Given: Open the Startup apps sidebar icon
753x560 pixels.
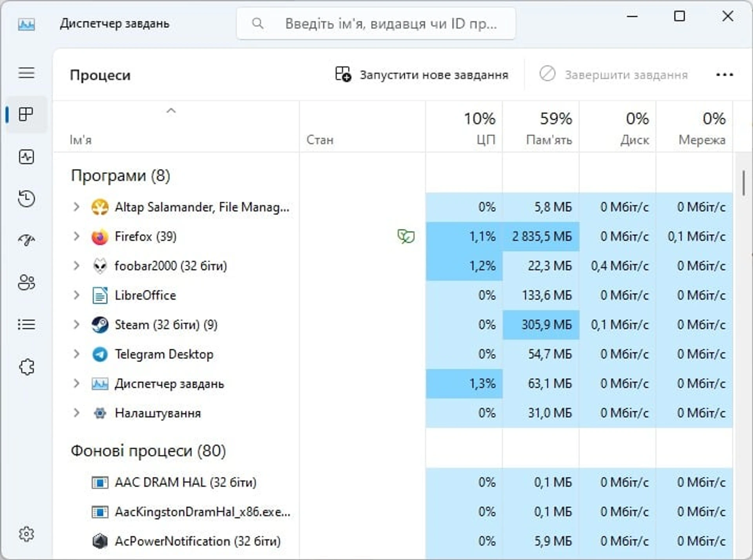Looking at the screenshot, I should [x=26, y=240].
